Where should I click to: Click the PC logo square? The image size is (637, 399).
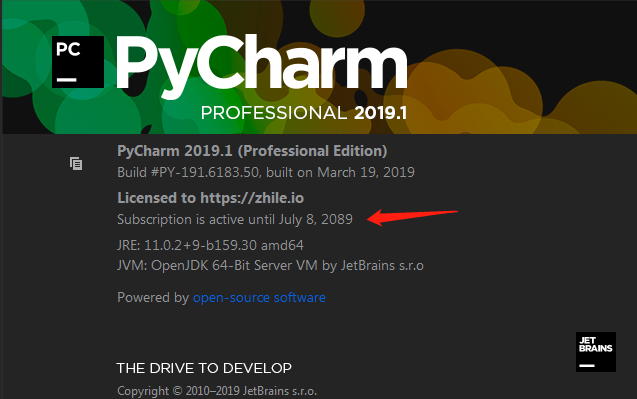[x=78, y=62]
